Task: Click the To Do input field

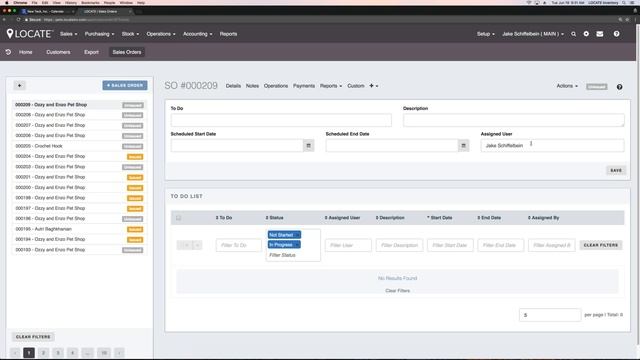Action: click(x=281, y=120)
